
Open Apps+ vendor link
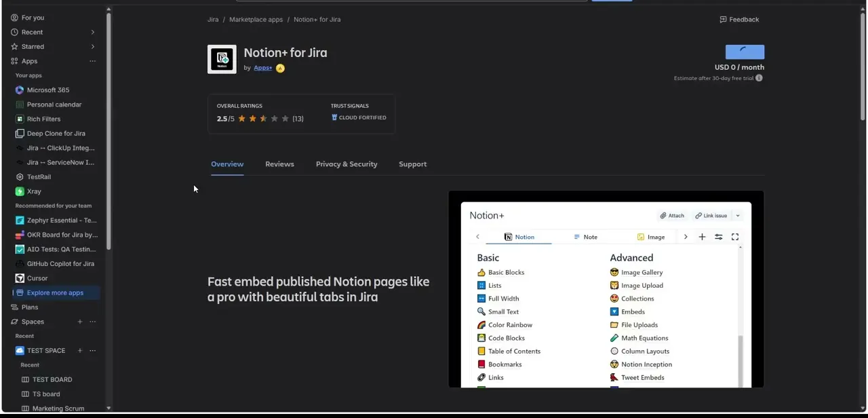[263, 68]
